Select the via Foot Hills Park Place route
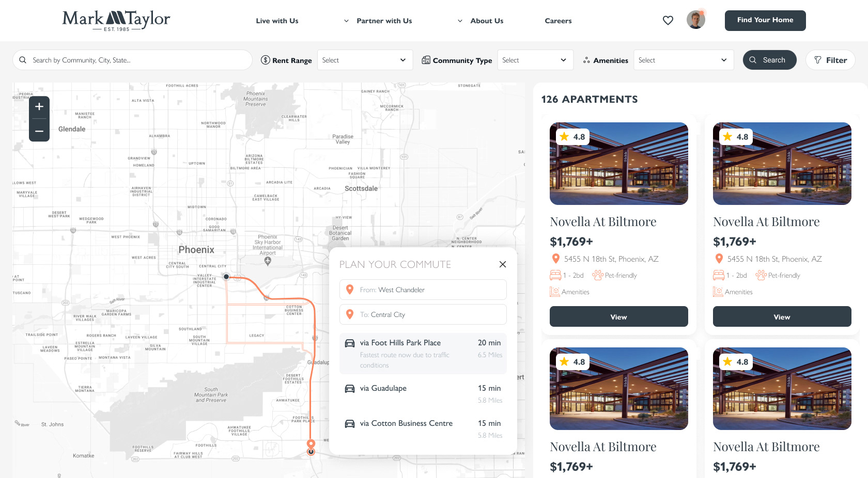Image resolution: width=868 pixels, height=478 pixels. pos(423,354)
